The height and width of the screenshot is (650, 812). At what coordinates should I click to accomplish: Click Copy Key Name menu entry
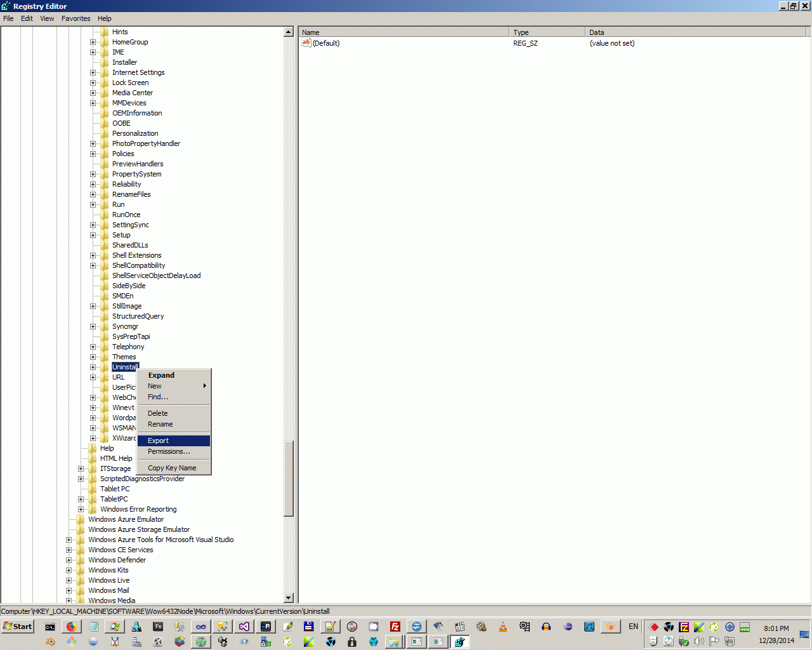coord(174,468)
